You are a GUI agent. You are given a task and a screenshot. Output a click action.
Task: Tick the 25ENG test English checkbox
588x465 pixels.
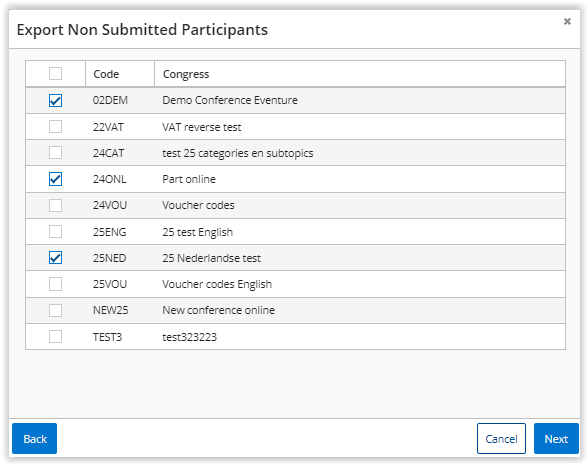click(x=56, y=232)
